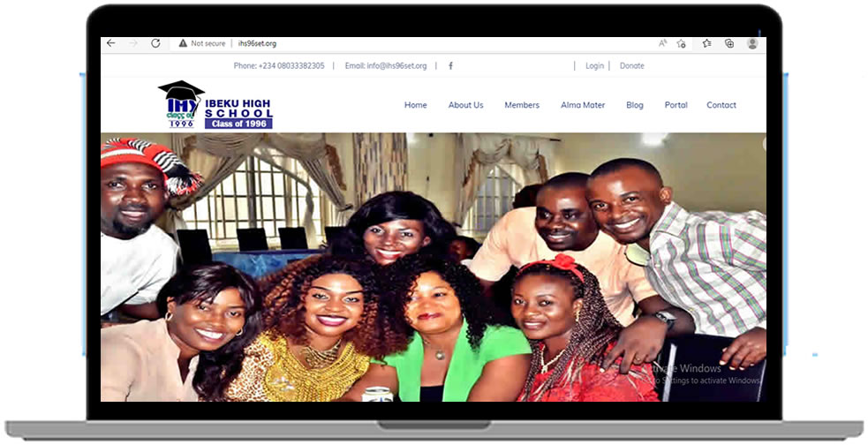
Task: Open the Portal menu item
Action: (x=676, y=105)
